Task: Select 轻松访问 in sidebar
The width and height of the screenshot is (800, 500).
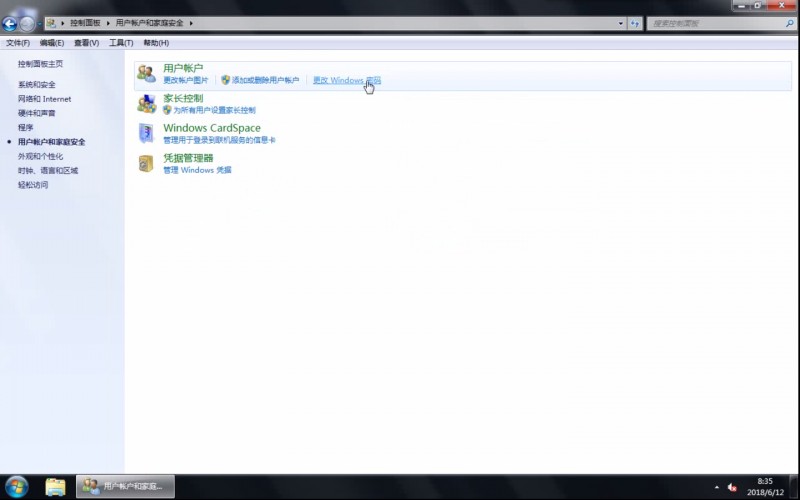Action: pyautogui.click(x=33, y=185)
